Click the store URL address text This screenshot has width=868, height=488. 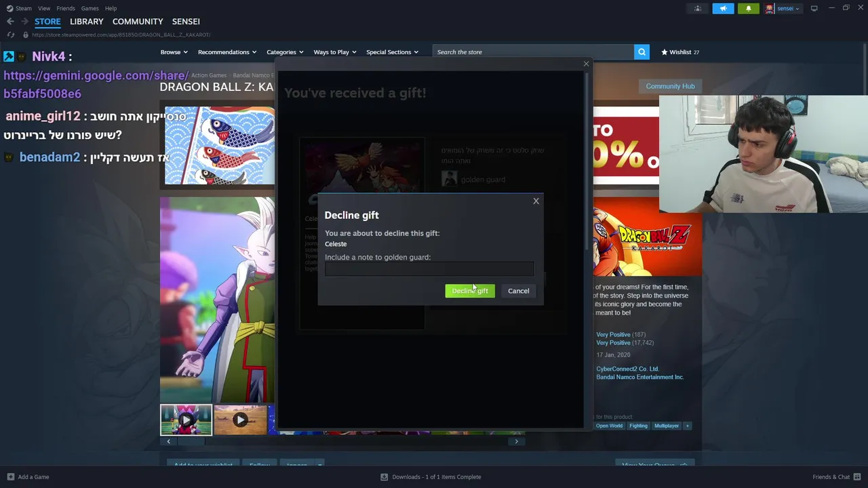click(x=121, y=35)
